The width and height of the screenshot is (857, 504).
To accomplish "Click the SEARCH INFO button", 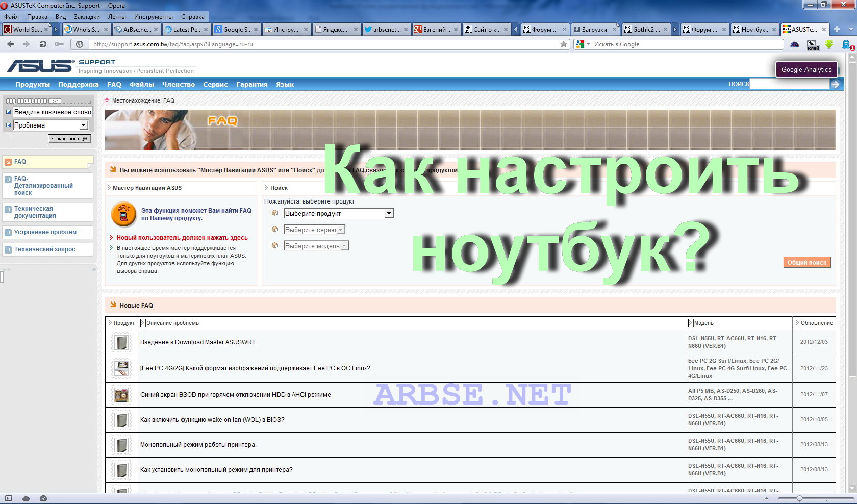I will coord(69,139).
